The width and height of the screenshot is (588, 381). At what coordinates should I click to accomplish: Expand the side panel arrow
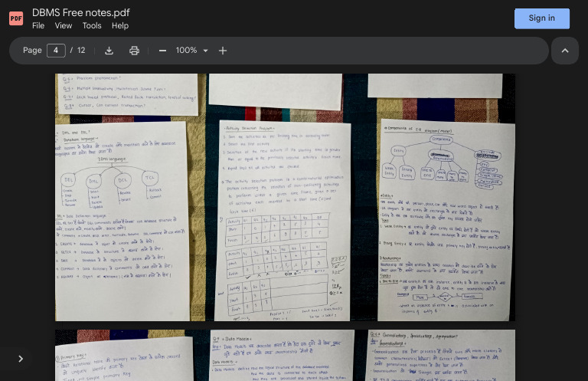[x=21, y=359]
